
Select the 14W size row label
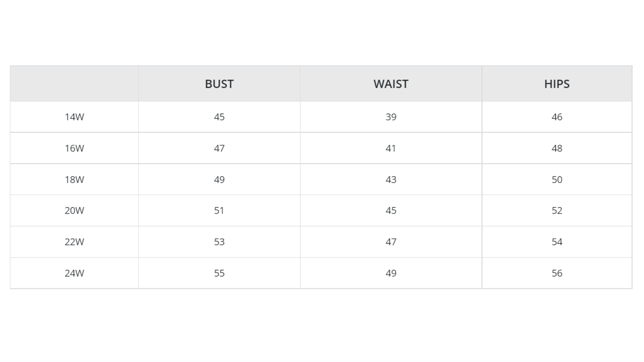[x=74, y=117]
